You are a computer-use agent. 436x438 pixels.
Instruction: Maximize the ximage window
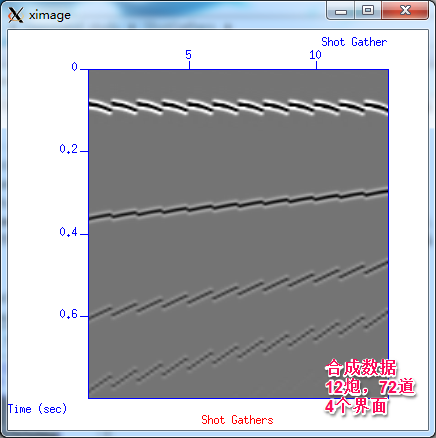(368, 11)
